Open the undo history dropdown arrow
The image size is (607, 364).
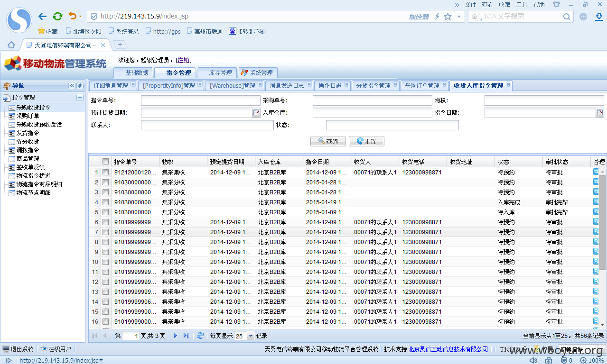80,17
